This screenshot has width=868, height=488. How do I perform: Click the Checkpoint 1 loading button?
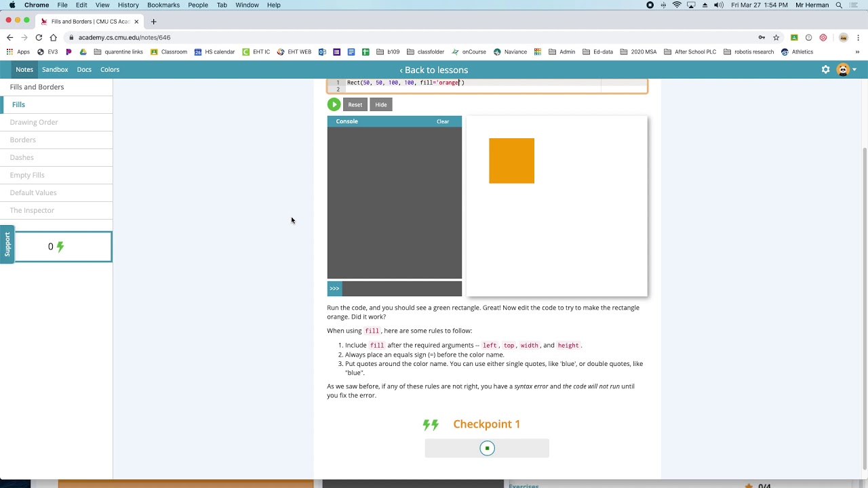pos(487,448)
